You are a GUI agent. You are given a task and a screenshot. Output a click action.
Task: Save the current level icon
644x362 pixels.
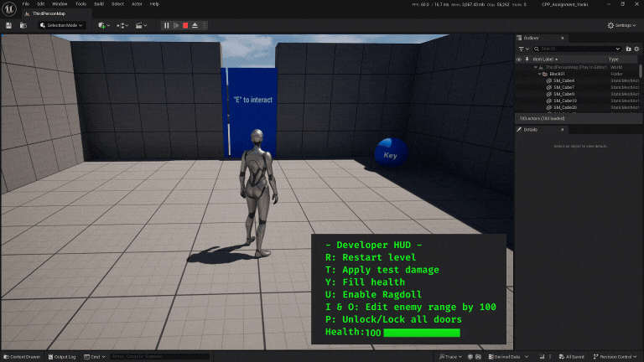[8, 25]
